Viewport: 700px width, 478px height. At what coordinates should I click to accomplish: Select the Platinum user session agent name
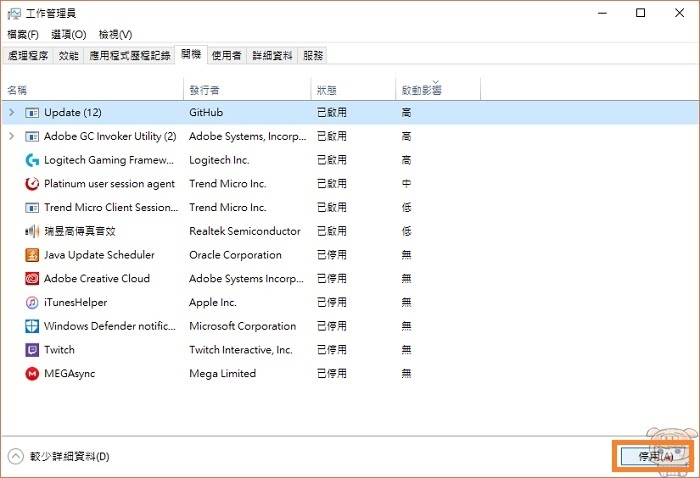tap(109, 183)
